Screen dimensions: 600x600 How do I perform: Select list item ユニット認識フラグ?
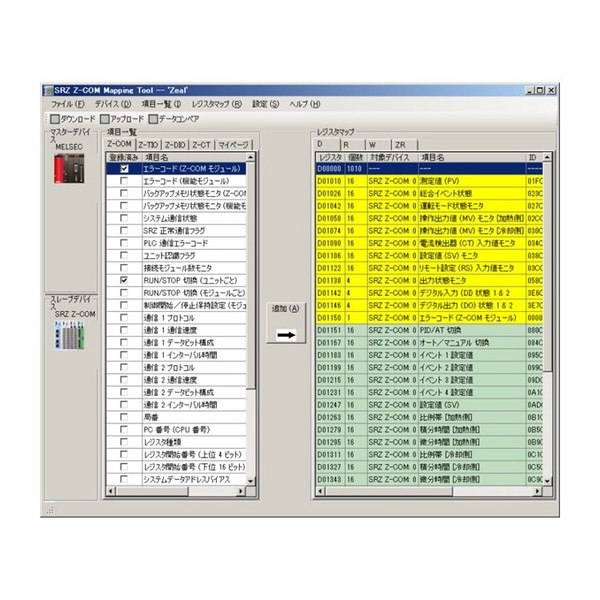click(176, 256)
